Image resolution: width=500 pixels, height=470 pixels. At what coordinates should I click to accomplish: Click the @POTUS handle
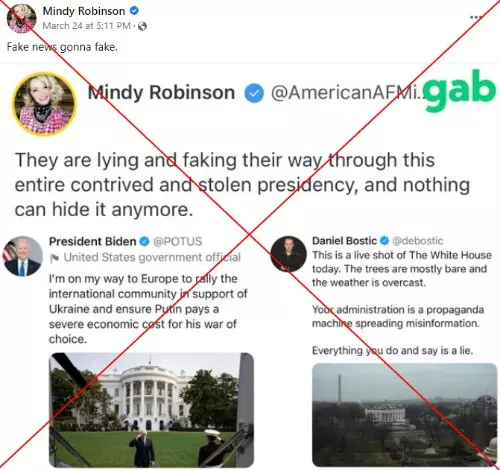[x=177, y=241]
